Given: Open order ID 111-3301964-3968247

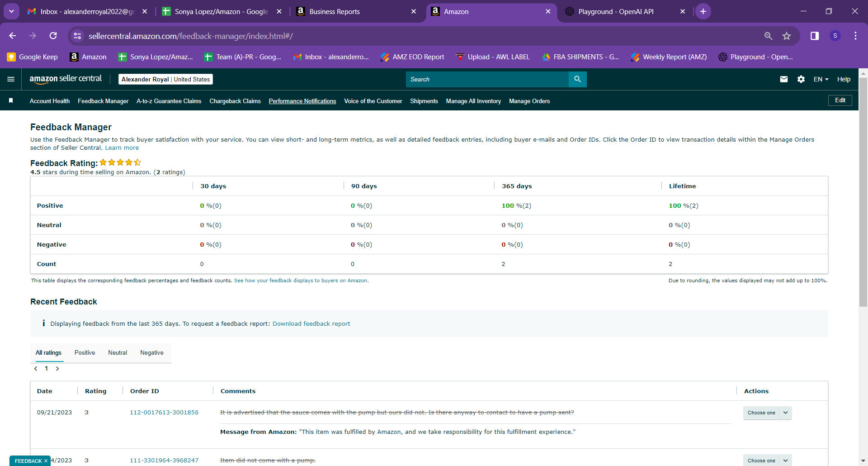Looking at the screenshot, I should pos(164,461).
